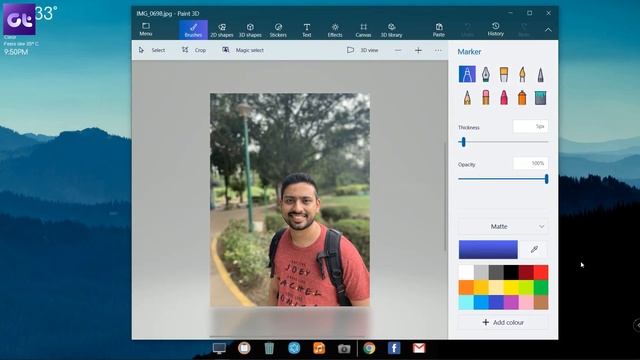Open the History panel
Screen dimensions: 640x360
click(496, 29)
